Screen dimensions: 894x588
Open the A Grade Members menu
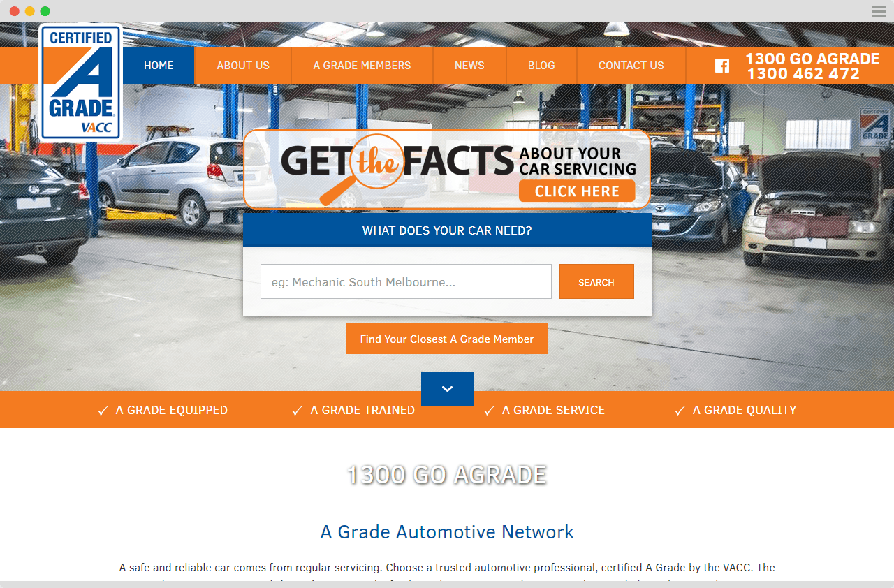click(362, 66)
